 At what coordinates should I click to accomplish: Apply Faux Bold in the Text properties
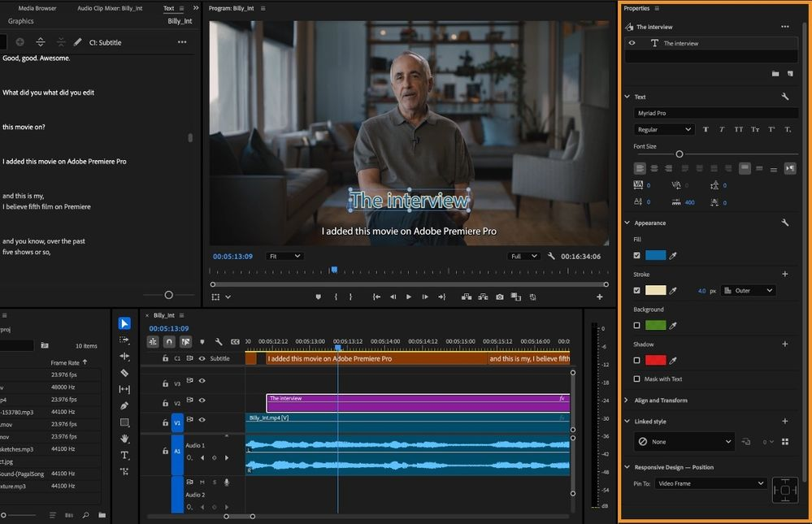[x=706, y=130]
